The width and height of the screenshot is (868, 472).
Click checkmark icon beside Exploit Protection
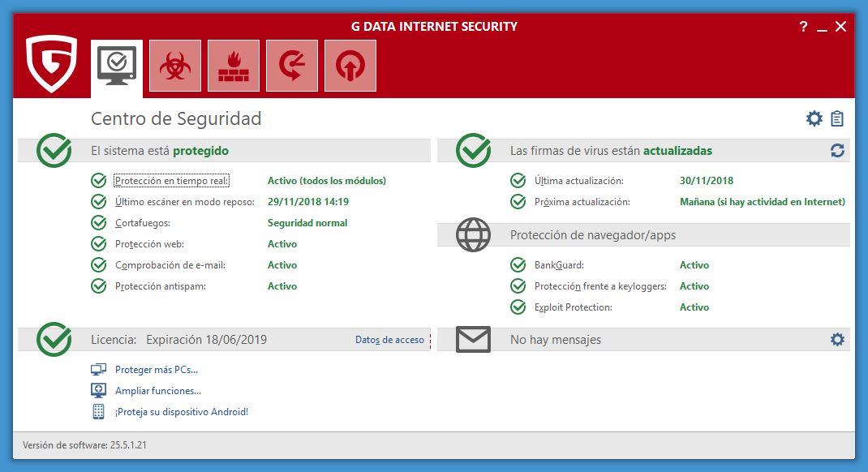[518, 307]
